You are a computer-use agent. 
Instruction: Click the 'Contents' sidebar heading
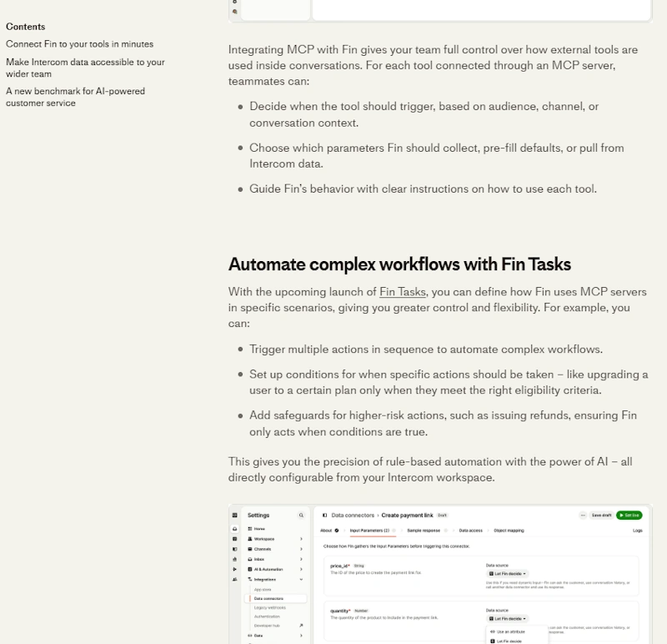[x=26, y=27]
